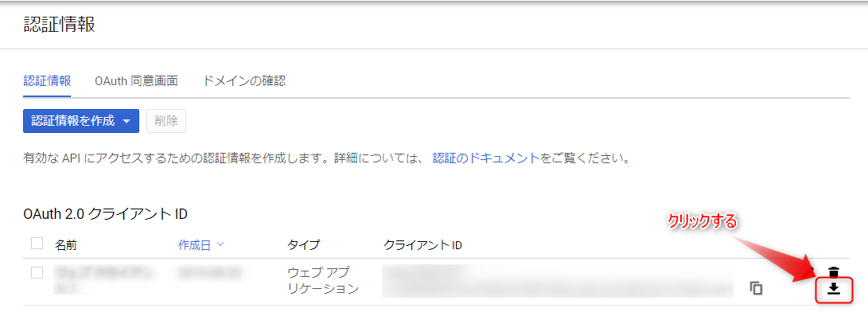Open the OAuth 同意画面 tab

(x=136, y=81)
